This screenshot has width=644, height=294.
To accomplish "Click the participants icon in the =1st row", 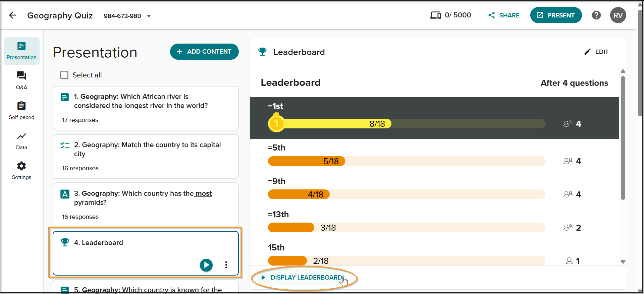I will point(568,124).
